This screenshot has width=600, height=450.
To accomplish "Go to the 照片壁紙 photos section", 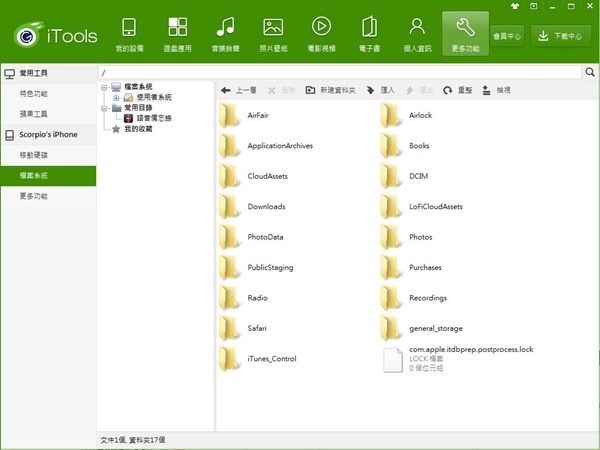I will [273, 34].
